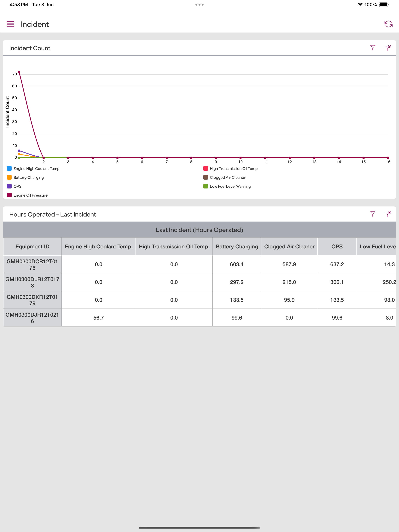Screen dimensions: 399x532
Task: Click the 250.2 Low Fuel Level cell
Action: click(x=376, y=282)
